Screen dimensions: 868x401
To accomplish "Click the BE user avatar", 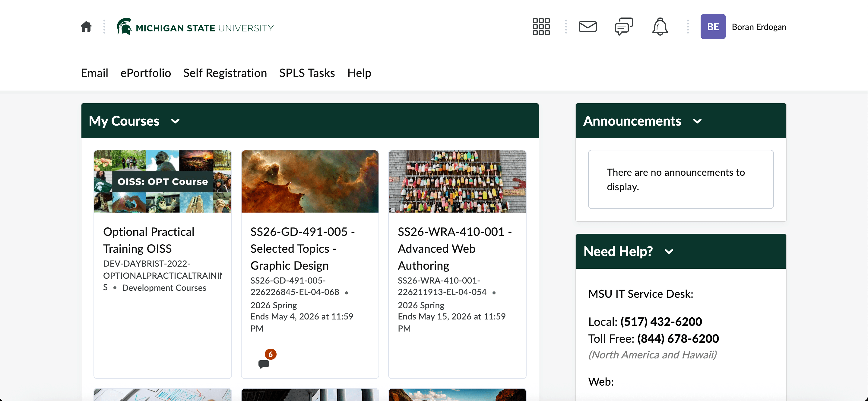I will (713, 27).
